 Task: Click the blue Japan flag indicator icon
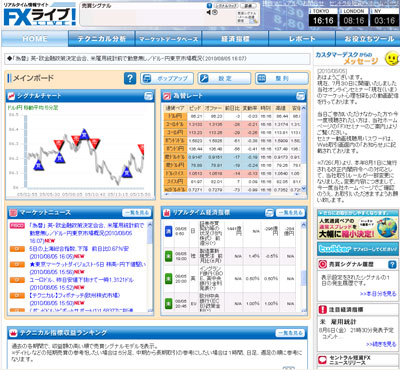[169, 231]
